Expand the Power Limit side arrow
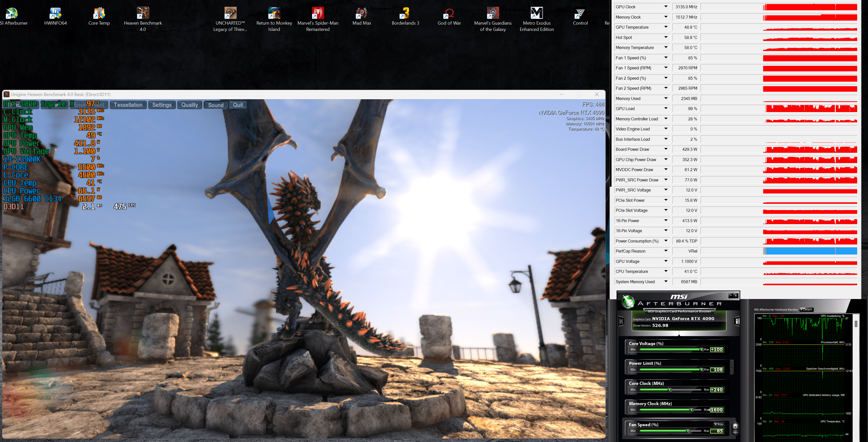 tap(731, 367)
